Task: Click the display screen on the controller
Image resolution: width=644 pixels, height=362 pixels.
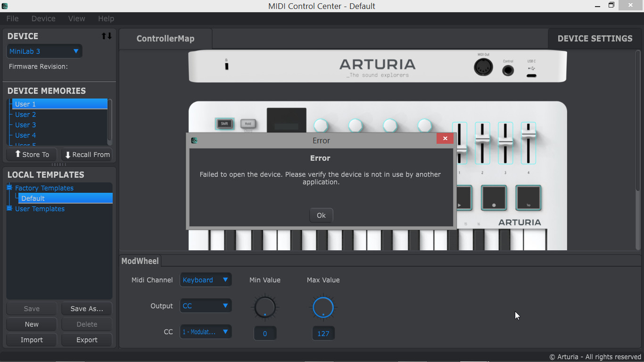Action: point(287,121)
